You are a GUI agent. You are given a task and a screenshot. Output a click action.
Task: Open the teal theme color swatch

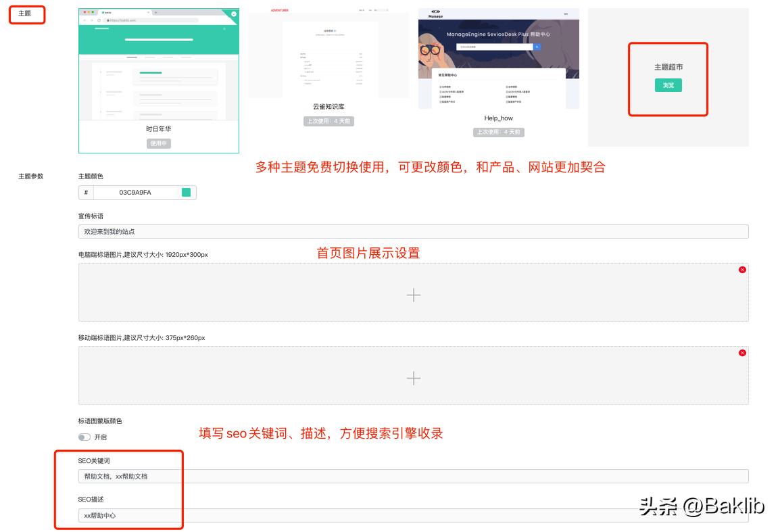pyautogui.click(x=187, y=192)
